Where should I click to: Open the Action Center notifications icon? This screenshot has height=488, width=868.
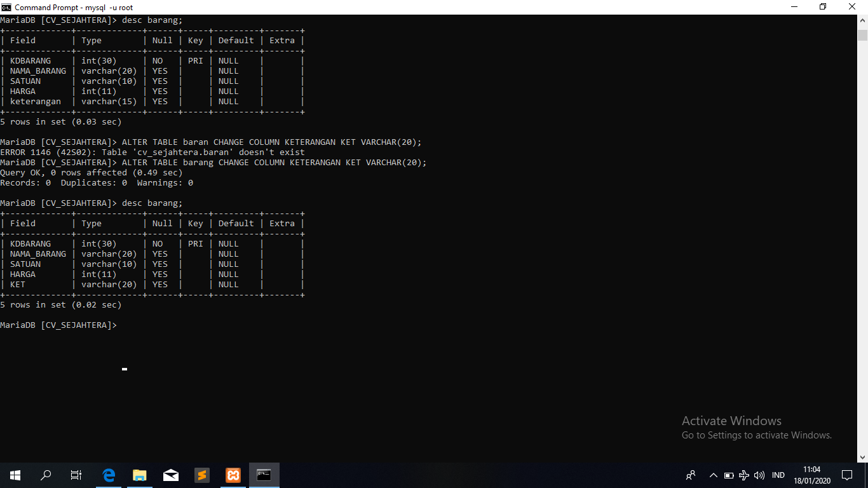(x=846, y=475)
